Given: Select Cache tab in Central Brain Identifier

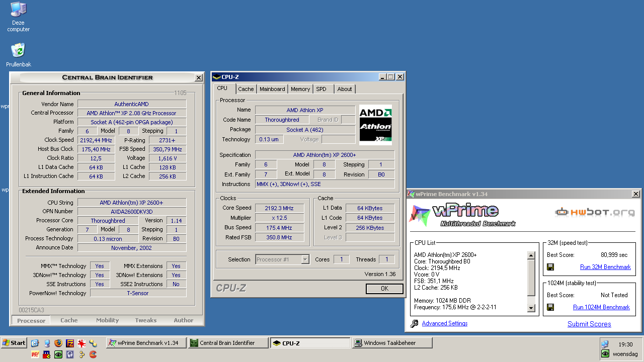Looking at the screenshot, I should pos(69,320).
